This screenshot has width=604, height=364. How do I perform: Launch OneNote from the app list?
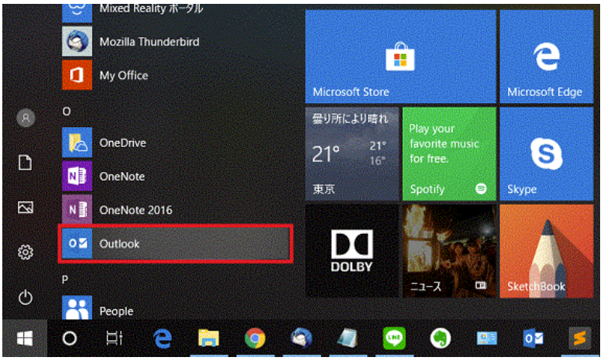[x=175, y=176]
